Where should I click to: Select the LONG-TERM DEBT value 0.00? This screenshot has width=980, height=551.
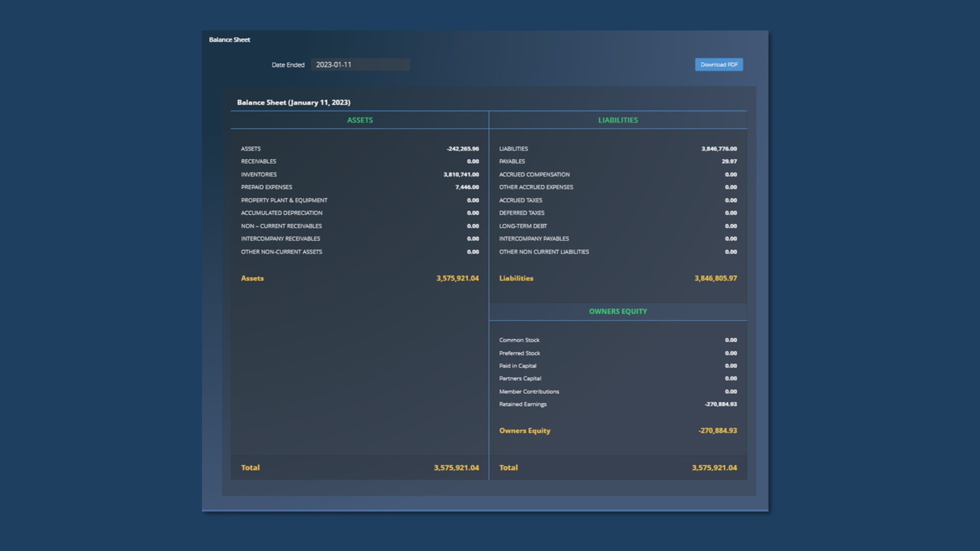point(731,226)
